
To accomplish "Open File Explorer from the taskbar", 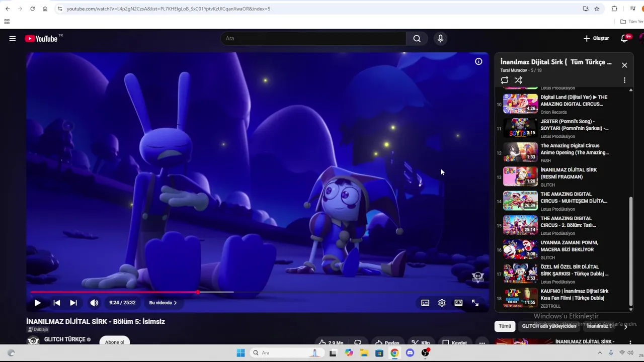I will pos(364,353).
